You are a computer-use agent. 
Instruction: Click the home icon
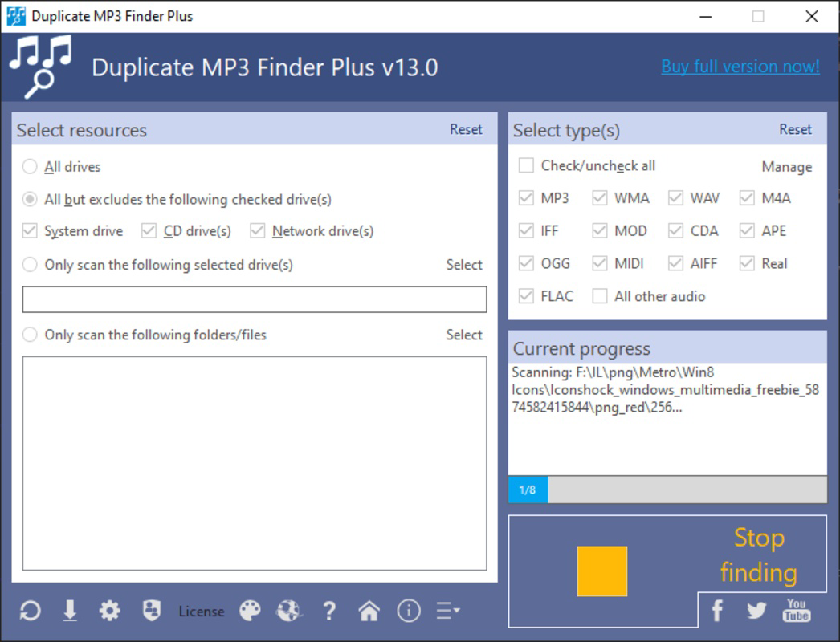369,611
